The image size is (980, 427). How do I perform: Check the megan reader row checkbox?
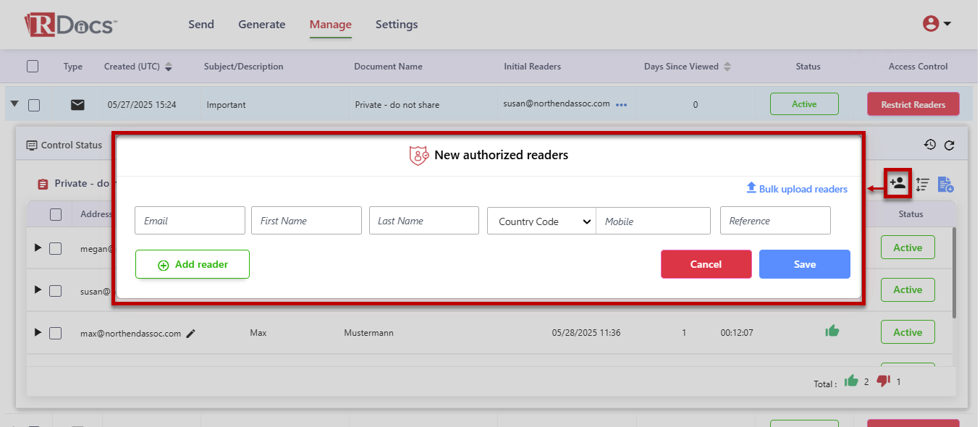pos(55,248)
